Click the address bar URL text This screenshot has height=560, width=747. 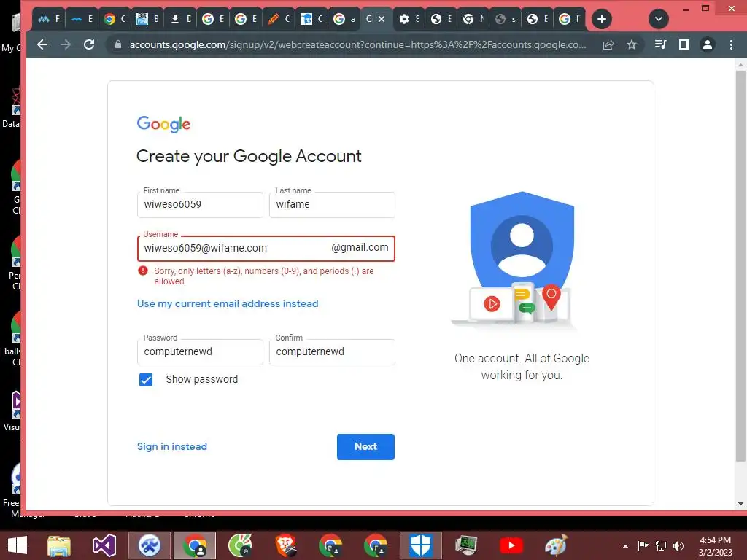click(x=357, y=44)
